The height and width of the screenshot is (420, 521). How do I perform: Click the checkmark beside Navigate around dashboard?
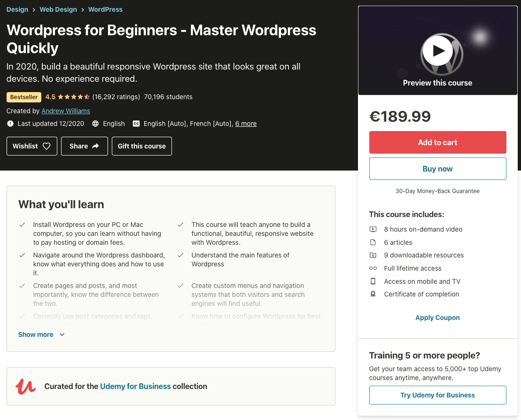coord(22,255)
